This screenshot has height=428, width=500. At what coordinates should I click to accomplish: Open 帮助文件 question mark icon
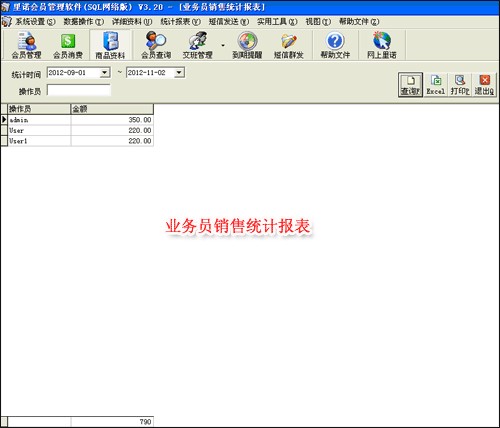pos(335,45)
